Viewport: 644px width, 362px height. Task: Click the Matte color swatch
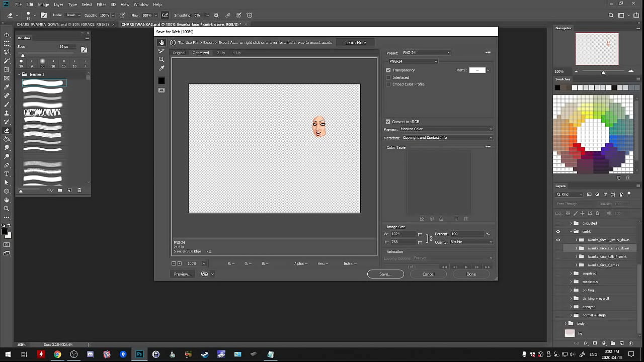(x=476, y=70)
